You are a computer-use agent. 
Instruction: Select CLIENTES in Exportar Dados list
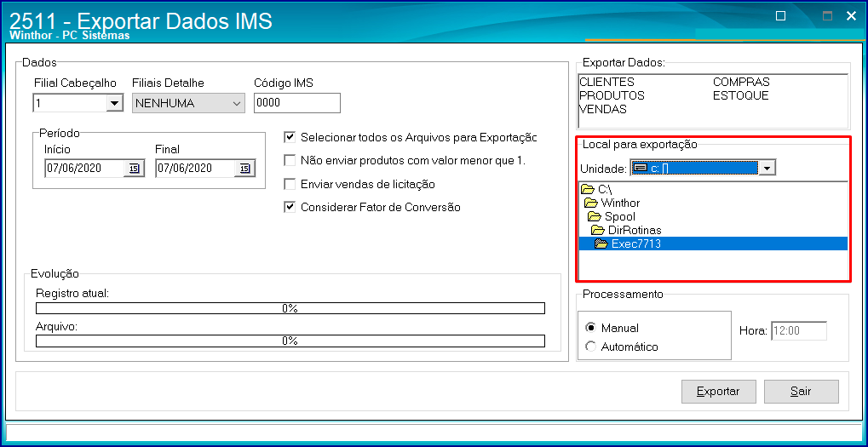point(606,82)
